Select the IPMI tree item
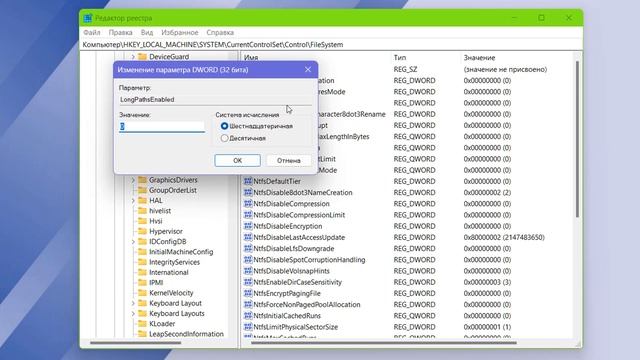Image resolution: width=640 pixels, height=360 pixels. pyautogui.click(x=156, y=282)
